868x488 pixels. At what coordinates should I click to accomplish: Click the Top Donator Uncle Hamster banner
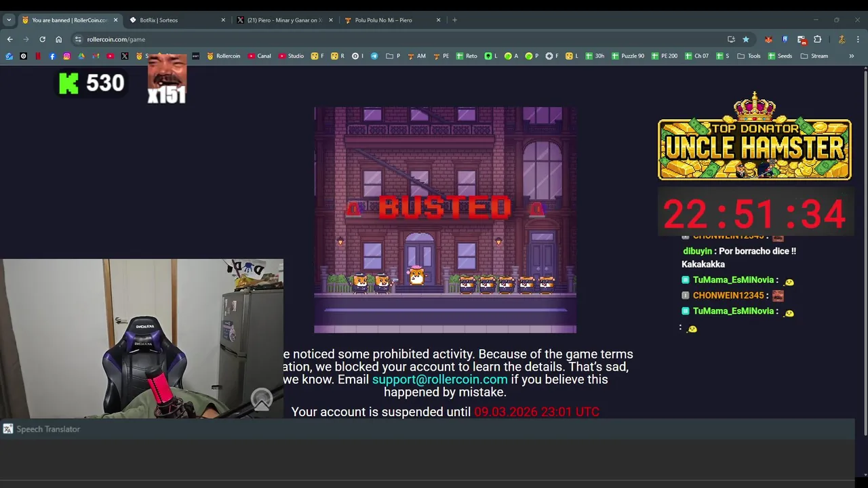754,136
